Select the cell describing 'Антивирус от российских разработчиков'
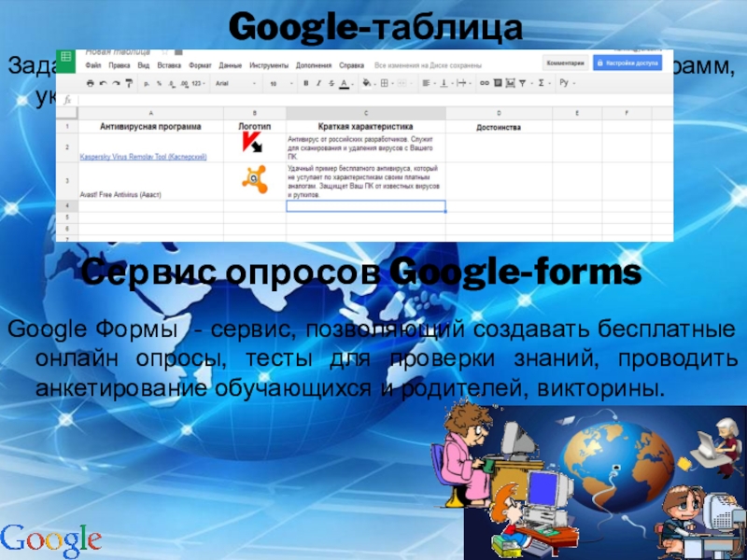747x560 pixels. click(x=366, y=147)
